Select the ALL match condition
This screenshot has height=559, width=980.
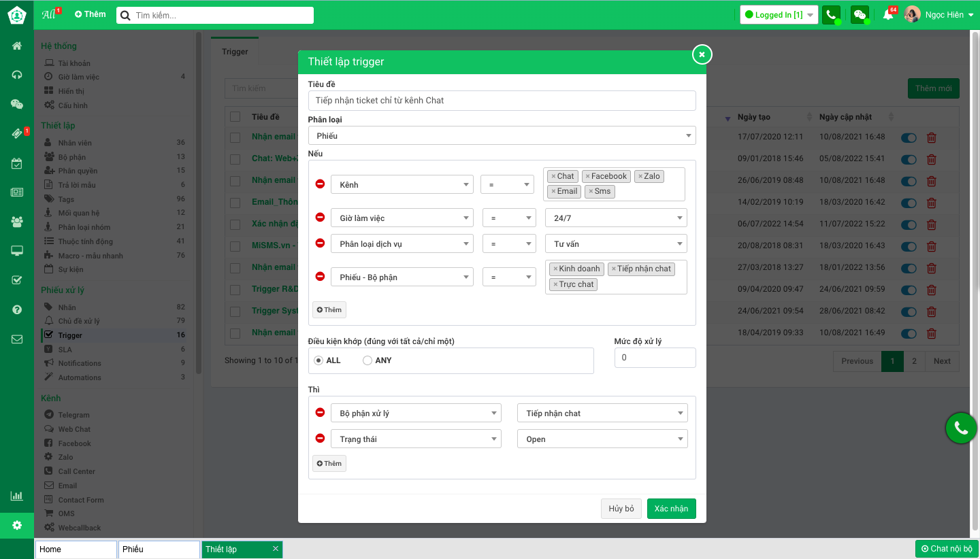(318, 360)
